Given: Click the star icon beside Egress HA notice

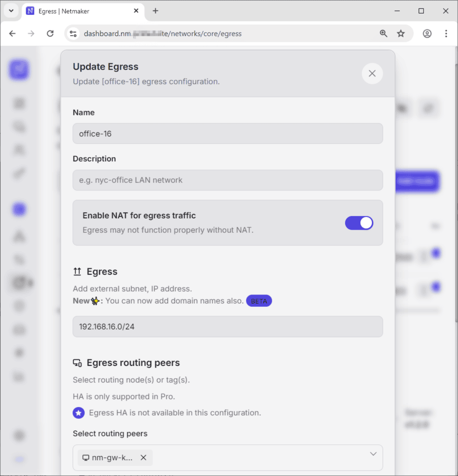Looking at the screenshot, I should [79, 413].
